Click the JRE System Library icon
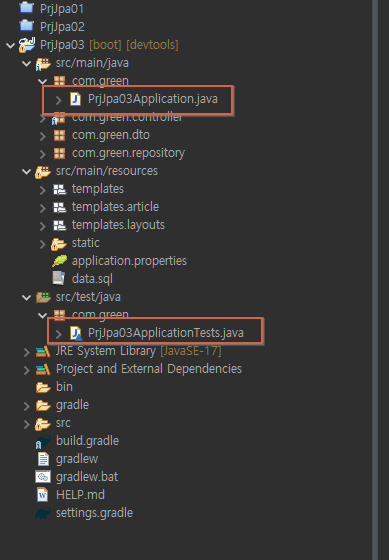389x560 pixels. [x=43, y=351]
